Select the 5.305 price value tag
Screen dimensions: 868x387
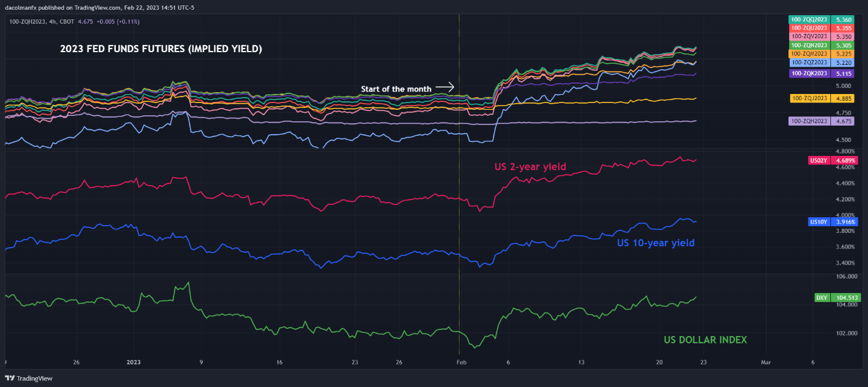[x=842, y=45]
